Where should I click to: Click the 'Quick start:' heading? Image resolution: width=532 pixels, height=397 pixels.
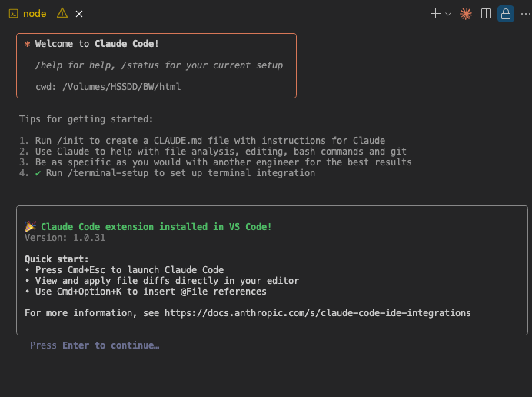(x=56, y=259)
